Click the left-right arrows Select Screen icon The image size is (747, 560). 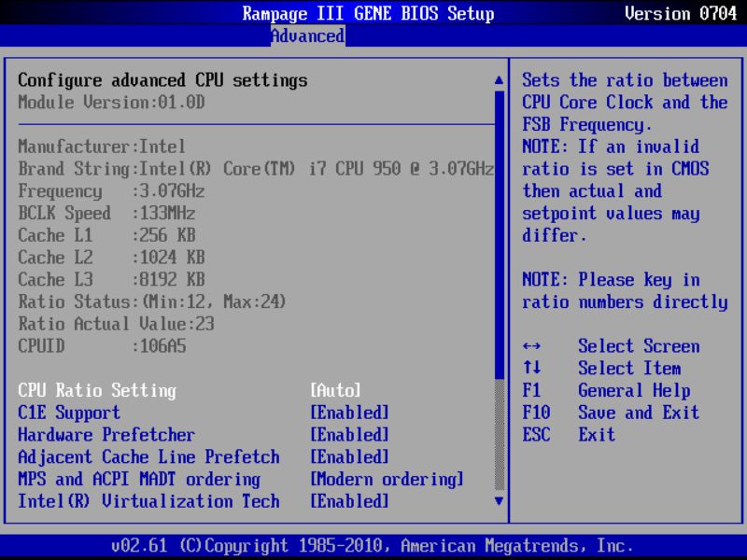pos(531,346)
